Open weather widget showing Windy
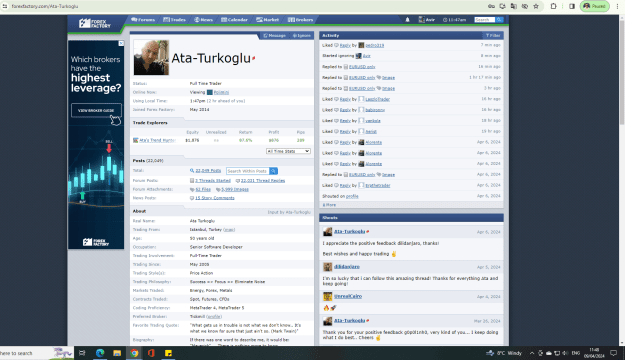Viewport: 625px width, 360px height. pyautogui.click(x=505, y=353)
